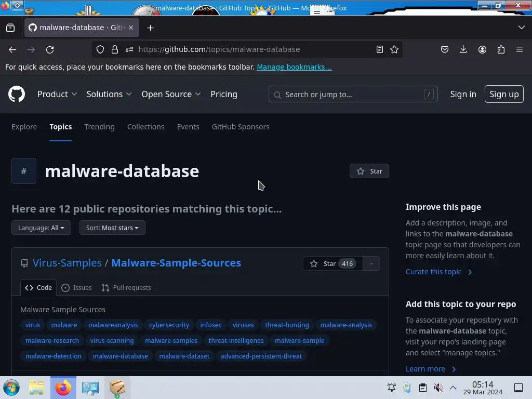532x399 pixels.
Task: Open site permissions icon in address bar
Action: point(129,49)
